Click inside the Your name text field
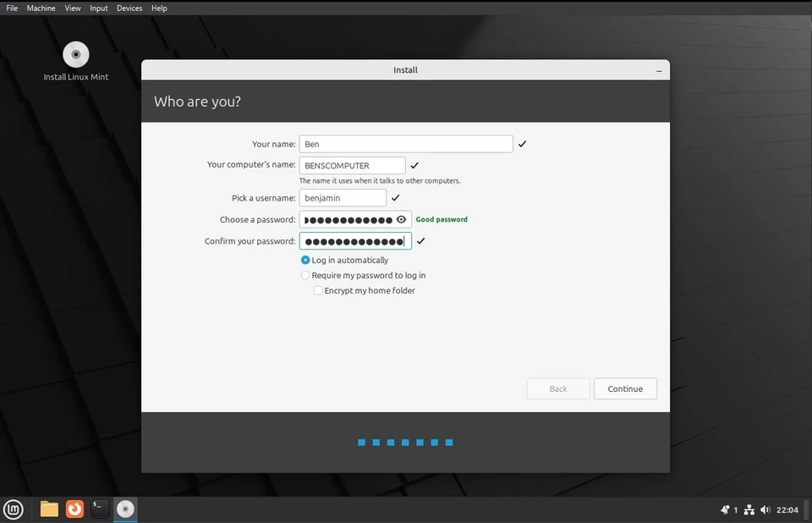Image resolution: width=812 pixels, height=523 pixels. point(404,143)
